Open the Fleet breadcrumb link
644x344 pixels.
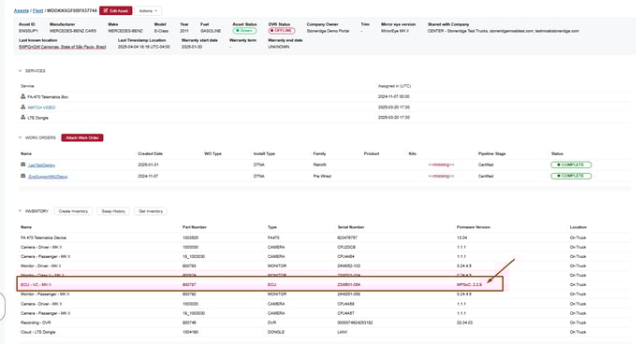[37, 10]
